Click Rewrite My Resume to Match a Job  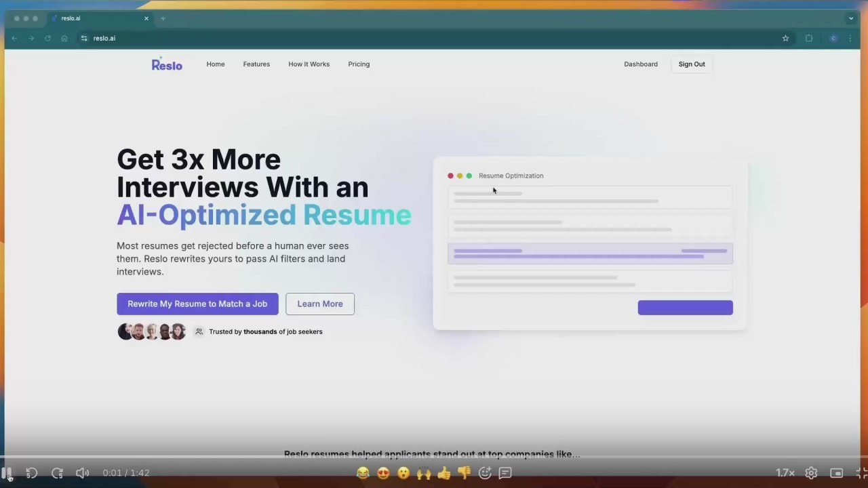(x=197, y=304)
